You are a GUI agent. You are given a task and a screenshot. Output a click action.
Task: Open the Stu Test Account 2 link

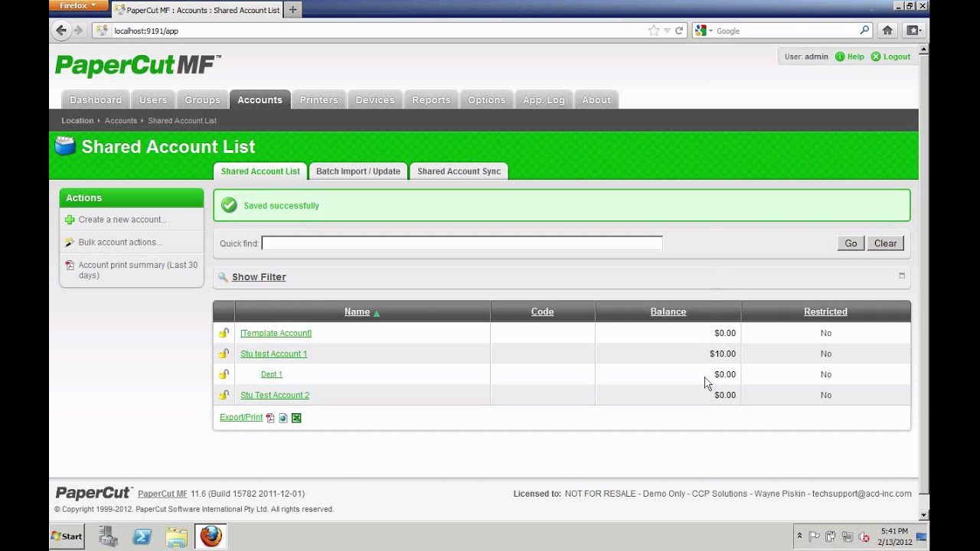(275, 395)
